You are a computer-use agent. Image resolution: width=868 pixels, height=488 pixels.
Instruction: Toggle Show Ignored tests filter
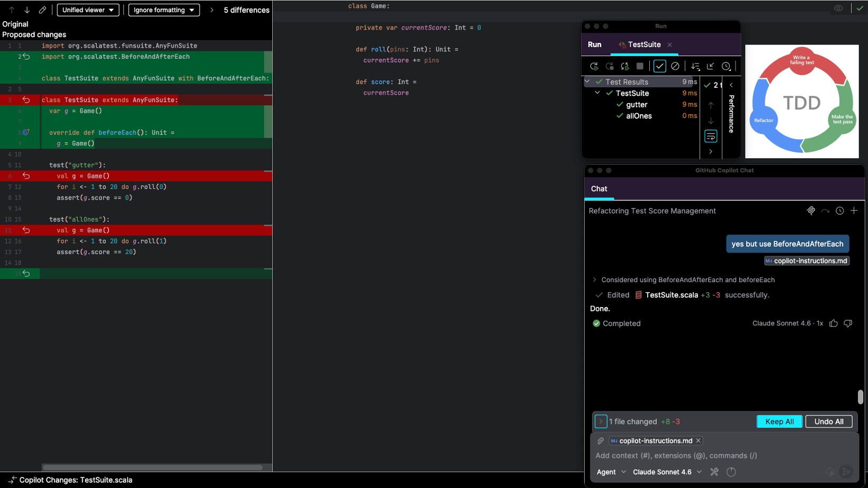click(x=675, y=66)
